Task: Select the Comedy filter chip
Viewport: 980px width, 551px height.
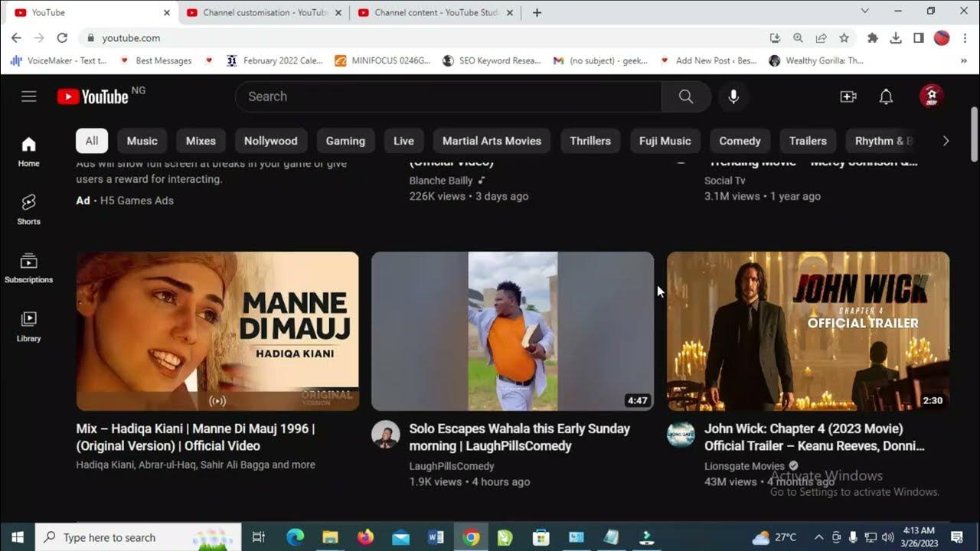Action: pyautogui.click(x=740, y=141)
